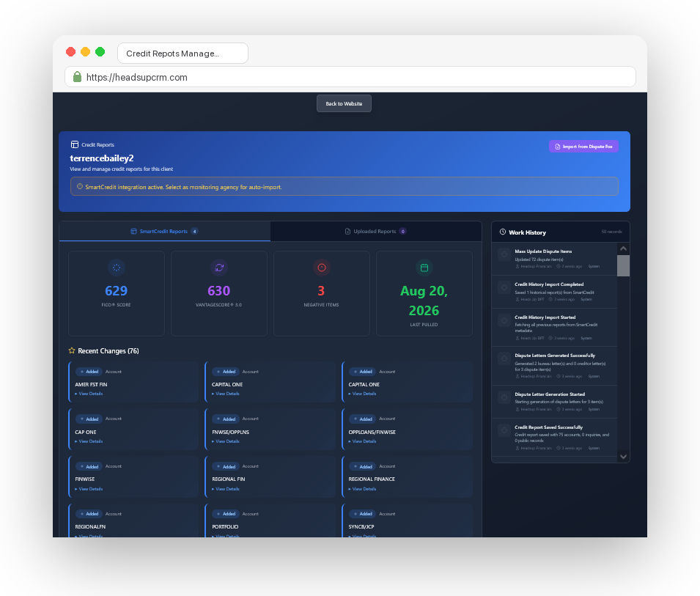Screen dimensions: 700x596
Task: Click the Back to Website button
Action: tap(344, 103)
